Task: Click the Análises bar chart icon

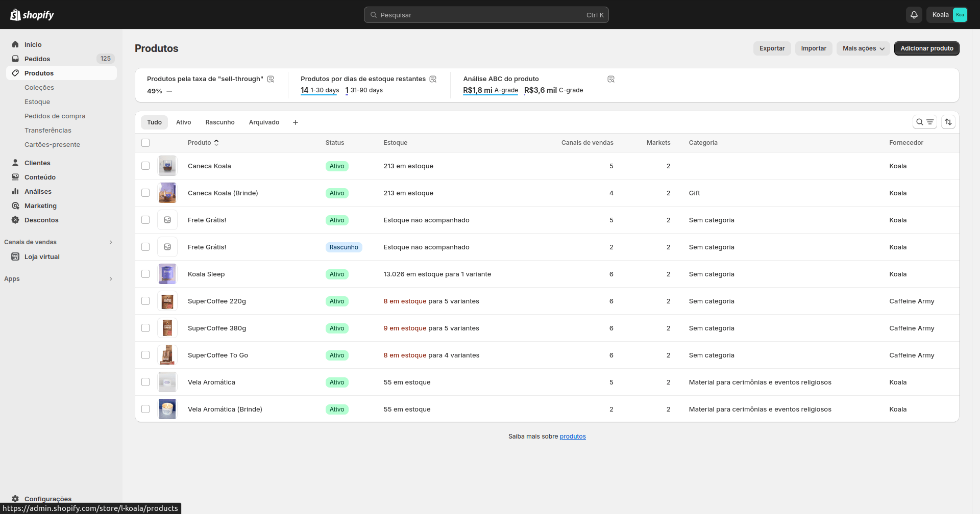Action: (x=15, y=191)
